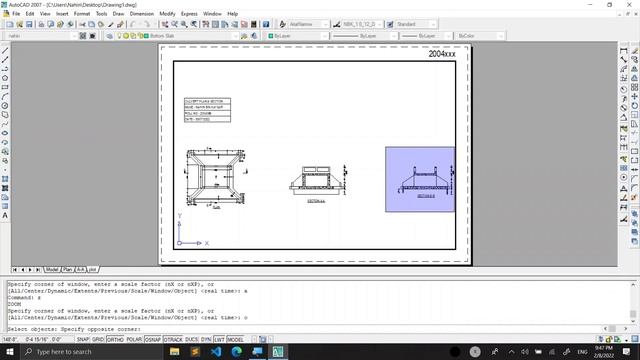
Task: Click the Undo arrow icon
Action: (133, 24)
